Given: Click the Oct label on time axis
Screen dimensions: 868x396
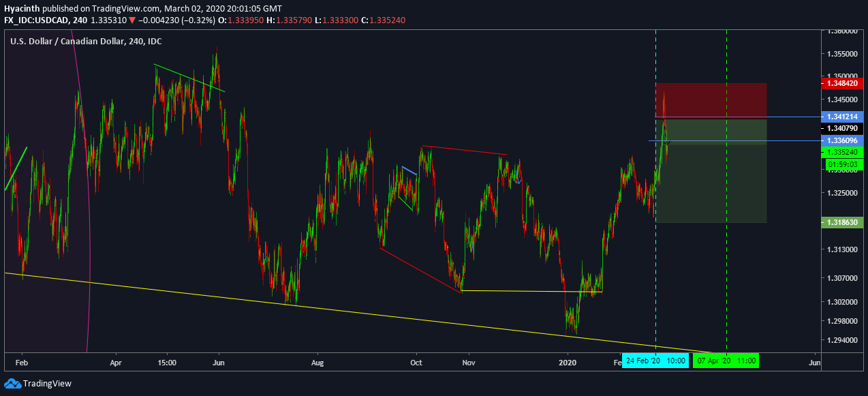Looking at the screenshot, I should [416, 363].
